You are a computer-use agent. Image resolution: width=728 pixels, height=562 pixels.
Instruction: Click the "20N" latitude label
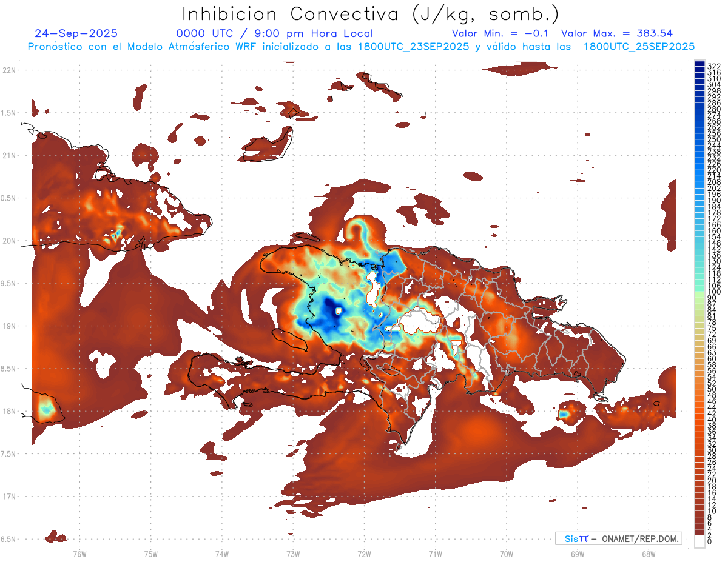(x=9, y=241)
